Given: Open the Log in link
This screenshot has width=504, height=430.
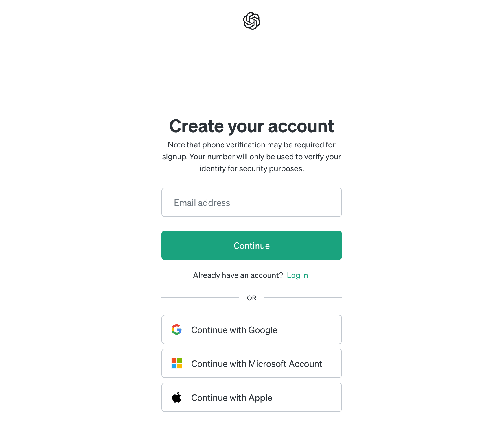Looking at the screenshot, I should (x=297, y=275).
